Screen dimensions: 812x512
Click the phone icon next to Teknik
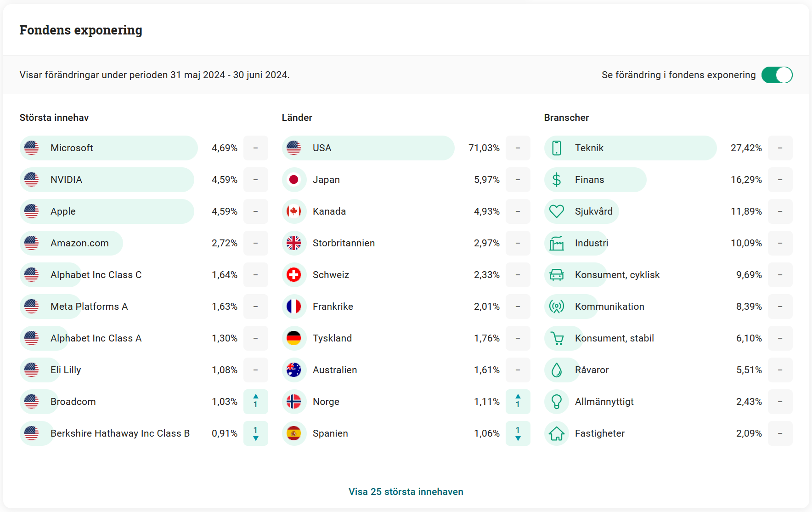tap(557, 148)
